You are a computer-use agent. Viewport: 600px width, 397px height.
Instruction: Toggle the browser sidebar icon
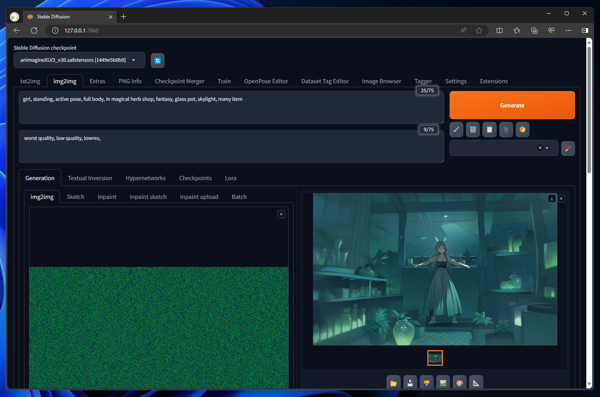point(585,31)
